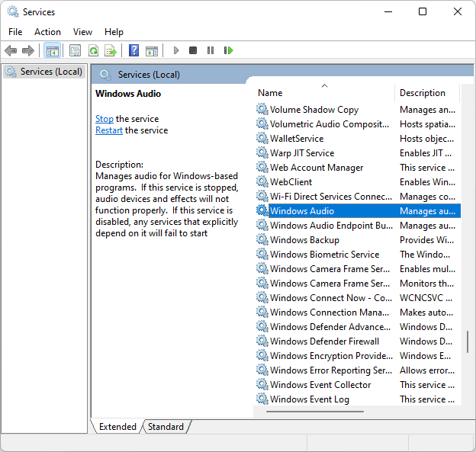The width and height of the screenshot is (476, 452).
Task: Select Services (Local) in the console tree
Action: pyautogui.click(x=44, y=72)
